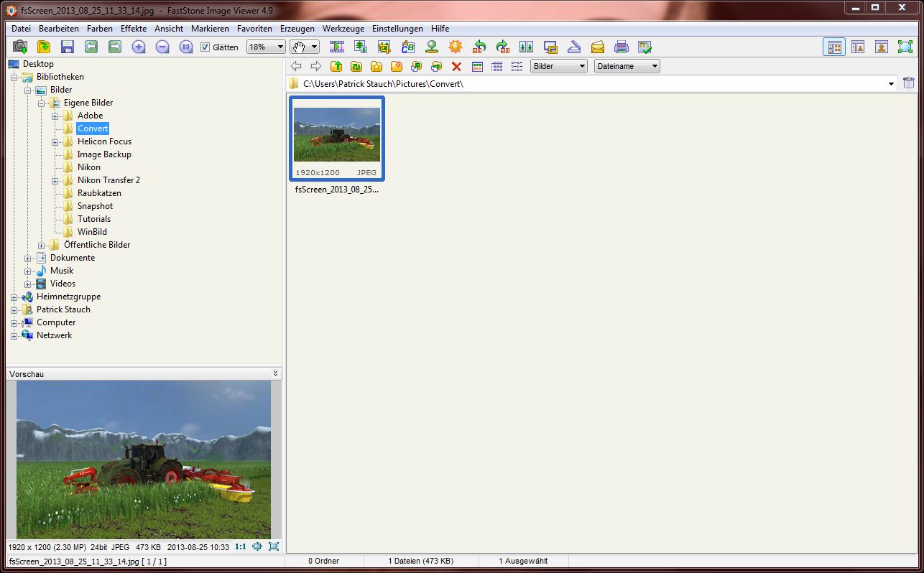The width and height of the screenshot is (924, 573).
Task: Select the Raubkatzen folder in the tree
Action: [99, 193]
